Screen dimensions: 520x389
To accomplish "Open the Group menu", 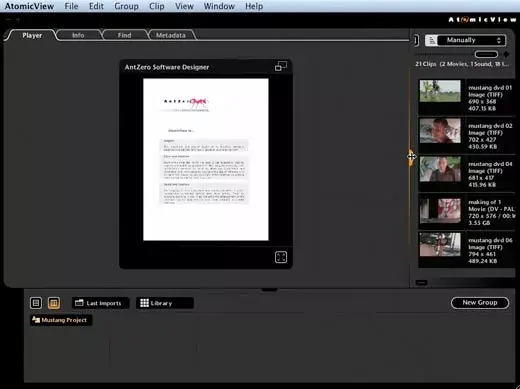I will [x=126, y=6].
